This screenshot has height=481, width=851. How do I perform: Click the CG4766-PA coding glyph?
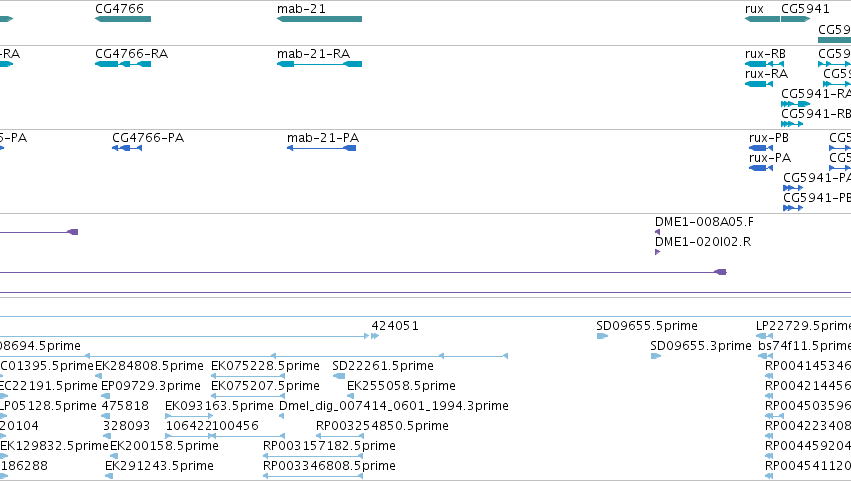[x=127, y=148]
